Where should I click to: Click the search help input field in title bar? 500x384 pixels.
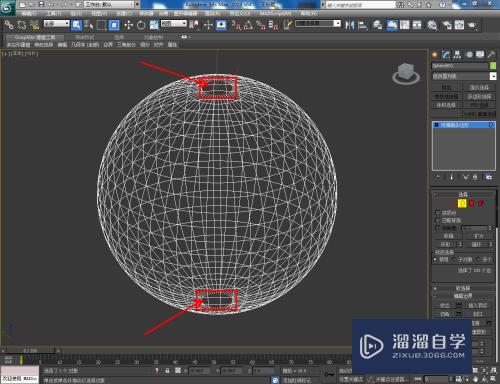click(361, 5)
